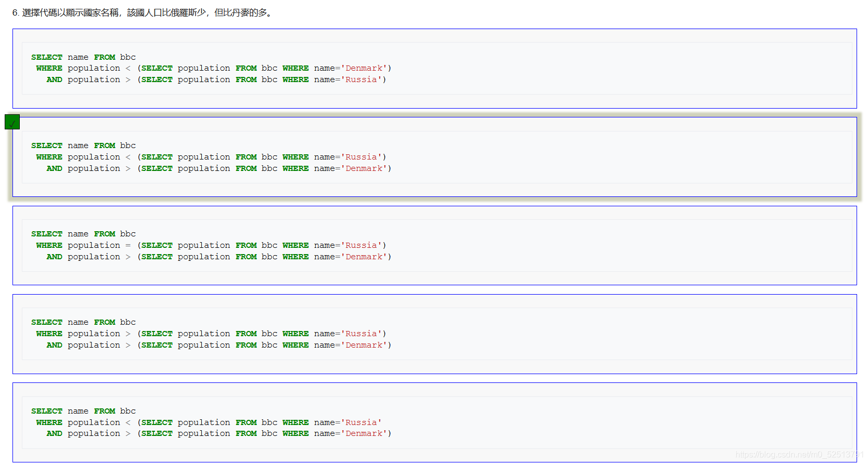Click 'Russia' in the last answer's WHERE line
Image resolution: width=868 pixels, height=464 pixels.
pyautogui.click(x=361, y=422)
